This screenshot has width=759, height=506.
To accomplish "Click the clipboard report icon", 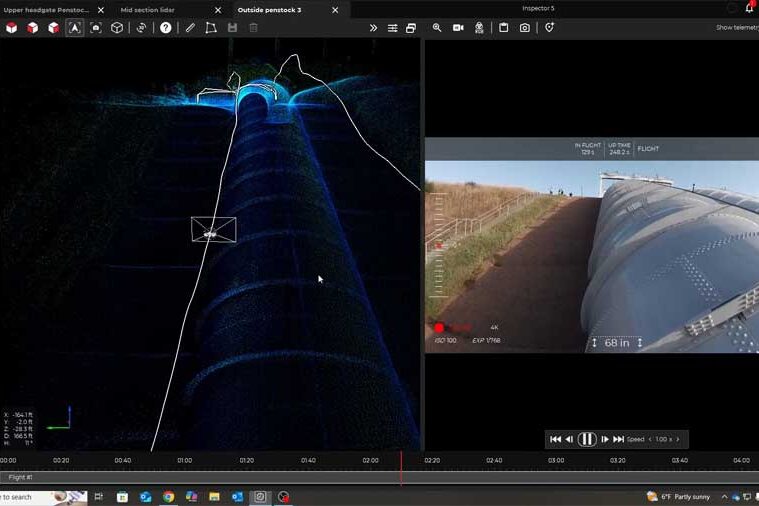I will coord(503,28).
